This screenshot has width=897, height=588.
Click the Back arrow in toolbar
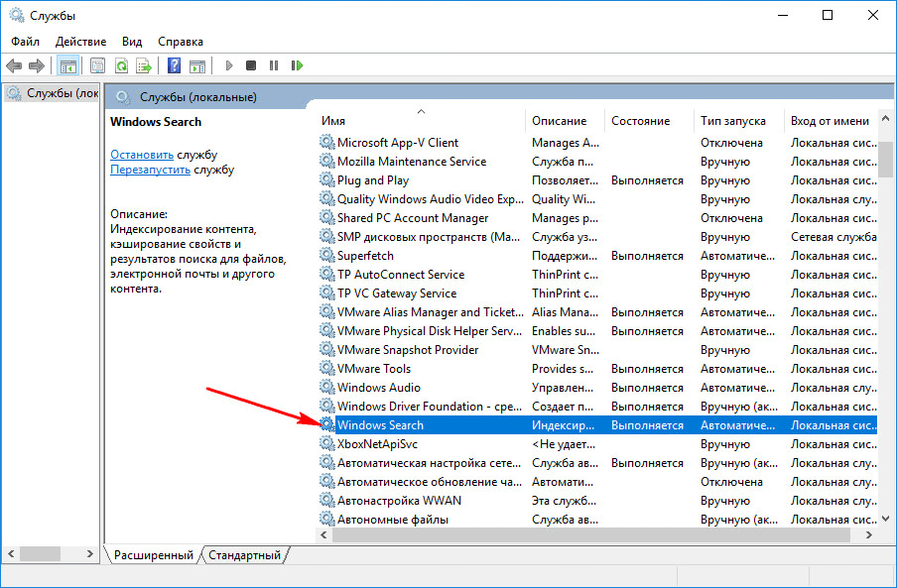14,65
